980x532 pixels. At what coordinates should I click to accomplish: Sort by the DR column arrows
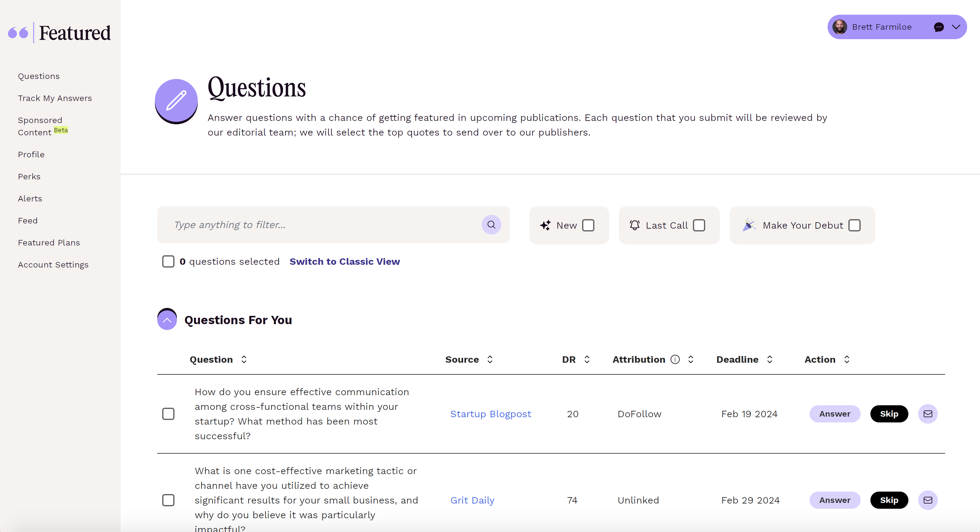587,359
